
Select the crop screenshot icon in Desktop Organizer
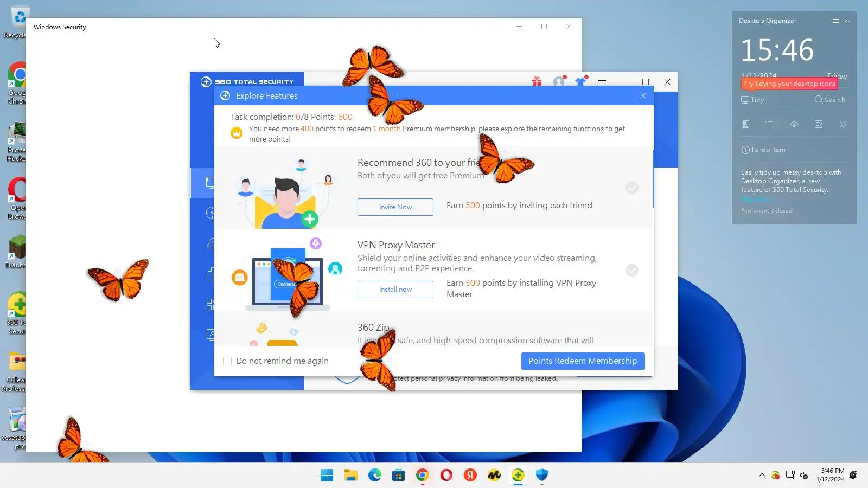click(770, 124)
